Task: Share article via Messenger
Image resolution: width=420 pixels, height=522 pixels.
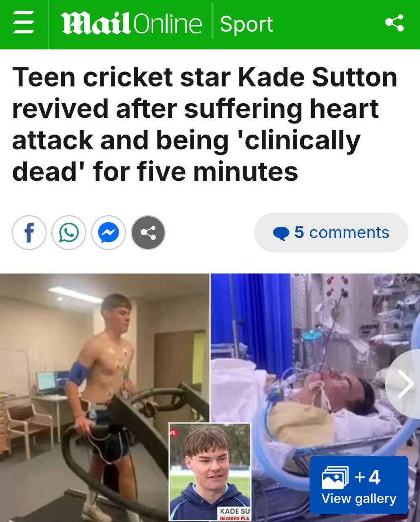Action: pos(108,232)
